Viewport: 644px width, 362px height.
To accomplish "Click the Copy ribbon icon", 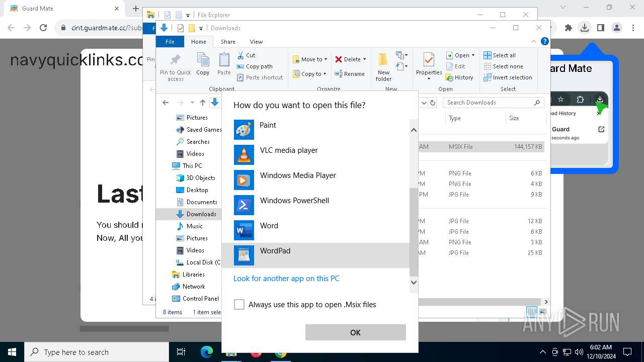I will [203, 64].
